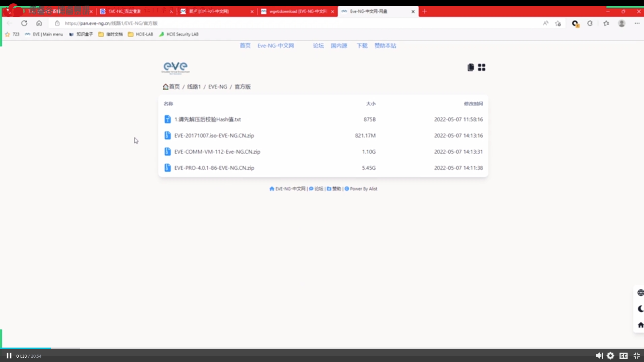Click 下载 in top navigation
Viewport: 644px width, 362px height.
click(x=362, y=46)
